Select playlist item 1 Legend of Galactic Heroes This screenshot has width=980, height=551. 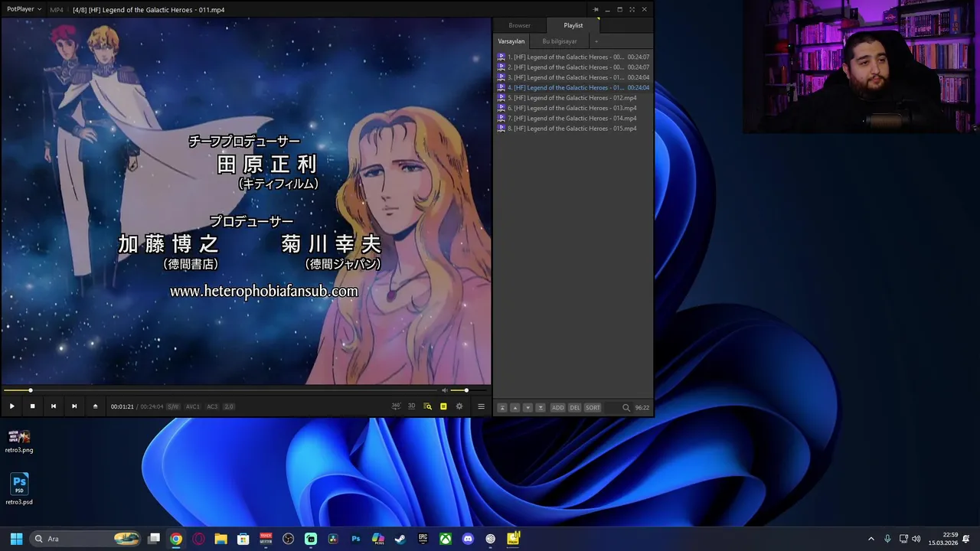(573, 57)
